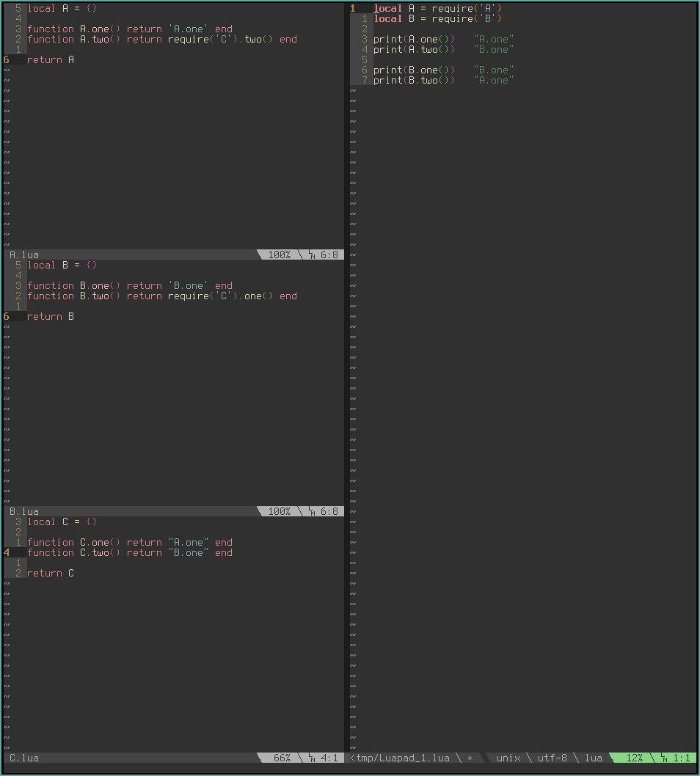Click the 6:8 position in A.lua status line
This screenshot has height=776, width=700.
coord(329,255)
